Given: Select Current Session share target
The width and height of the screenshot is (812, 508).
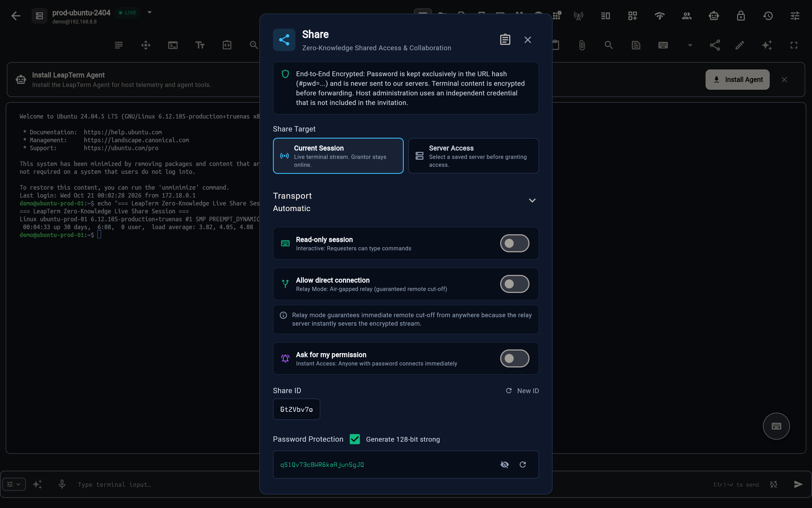Looking at the screenshot, I should [338, 156].
